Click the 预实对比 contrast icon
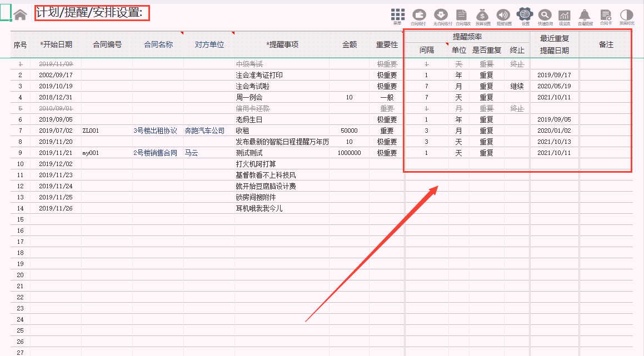The height and width of the screenshot is (356, 644). (627, 14)
